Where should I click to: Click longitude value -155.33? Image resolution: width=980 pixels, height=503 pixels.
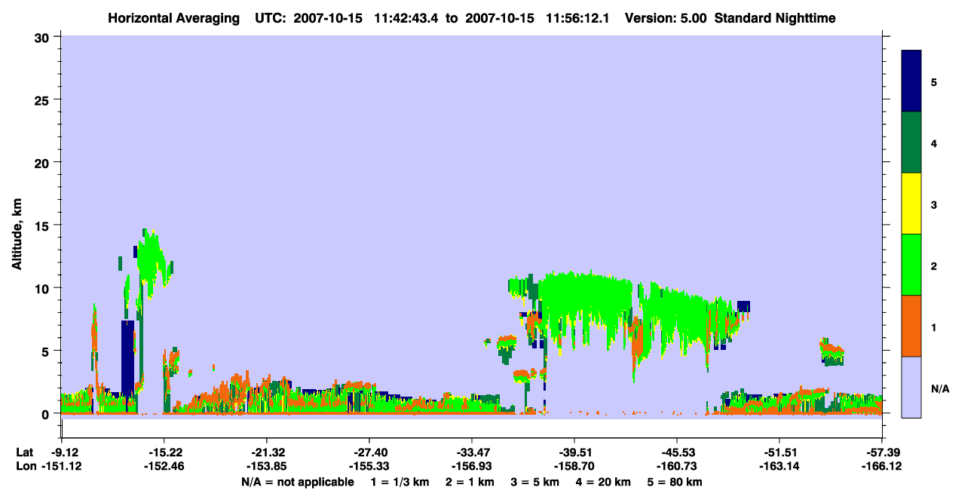369,467
